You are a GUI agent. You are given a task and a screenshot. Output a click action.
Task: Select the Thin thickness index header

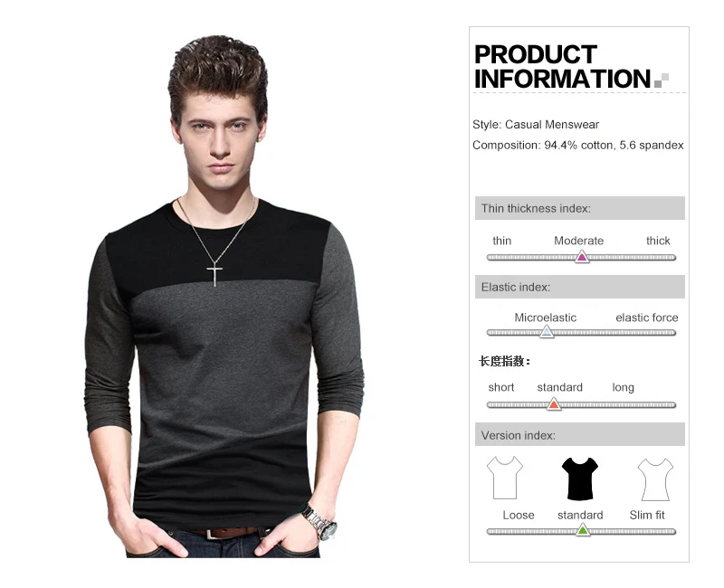580,208
